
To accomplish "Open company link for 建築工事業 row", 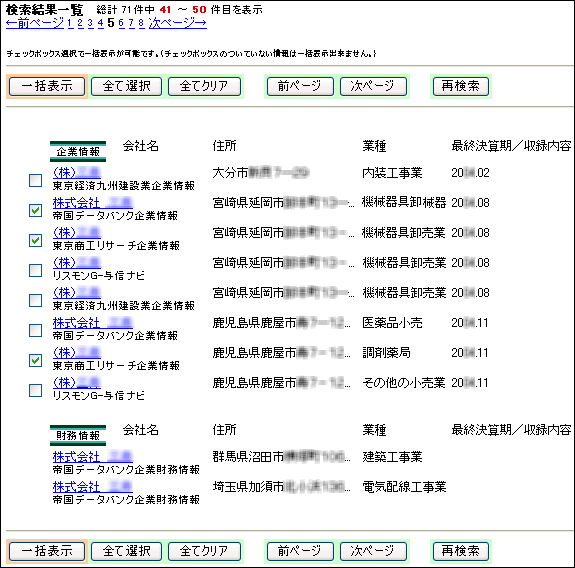I will click(x=92, y=457).
